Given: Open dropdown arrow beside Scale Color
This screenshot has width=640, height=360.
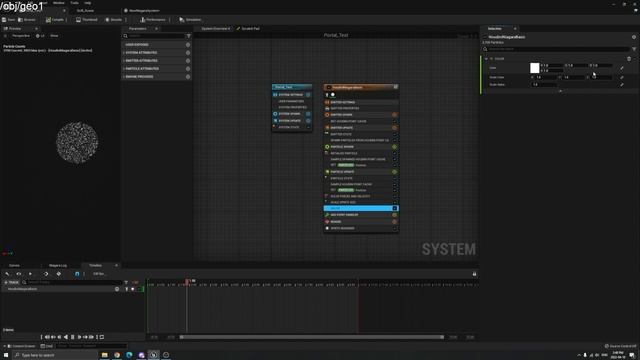Looking at the screenshot, I should pyautogui.click(x=622, y=77).
